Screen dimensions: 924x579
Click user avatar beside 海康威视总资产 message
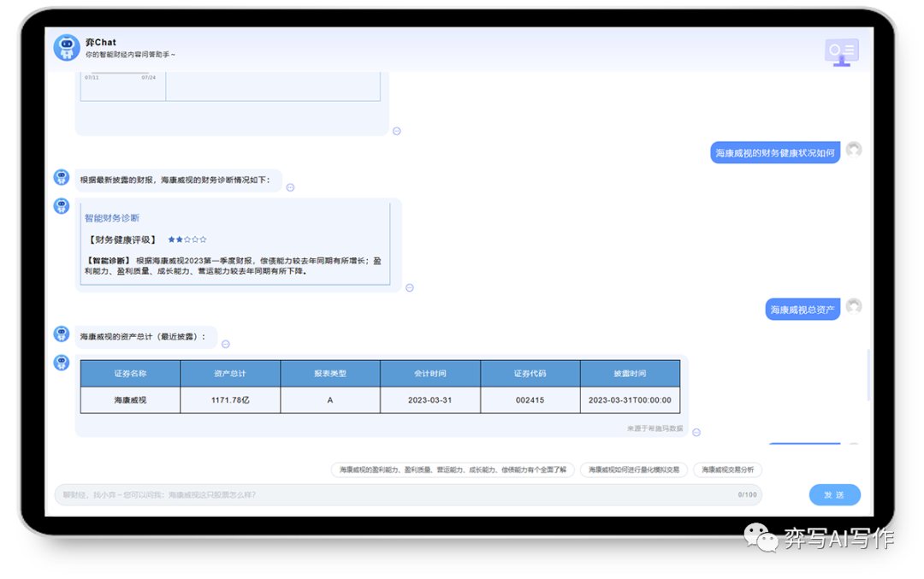point(853,306)
